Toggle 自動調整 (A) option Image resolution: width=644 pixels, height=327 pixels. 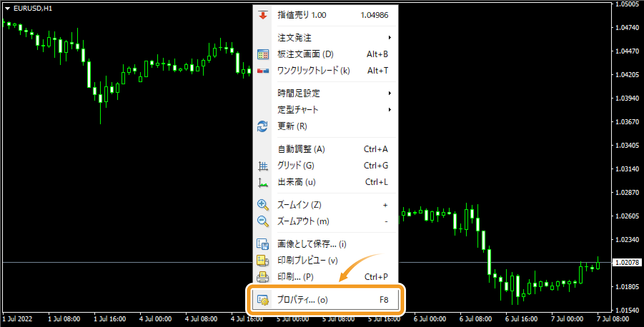point(326,149)
